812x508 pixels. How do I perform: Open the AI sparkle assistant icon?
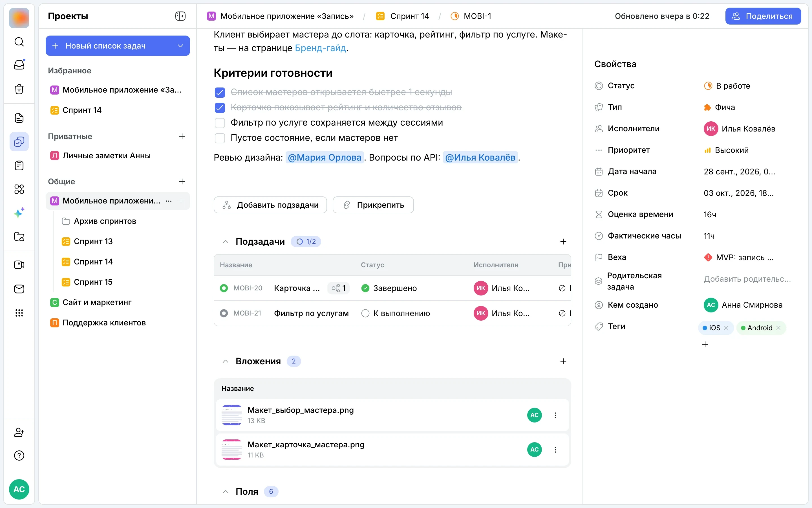[19, 213]
